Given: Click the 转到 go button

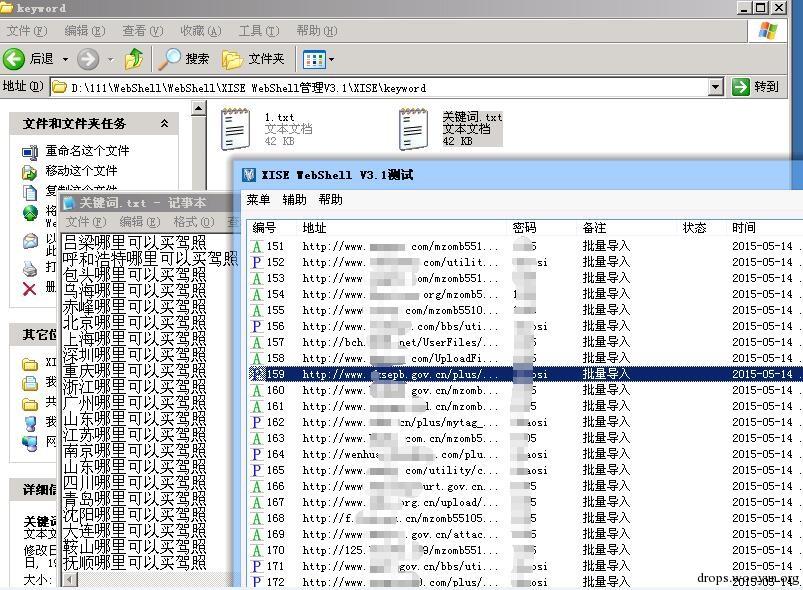Looking at the screenshot, I should click(x=756, y=87).
